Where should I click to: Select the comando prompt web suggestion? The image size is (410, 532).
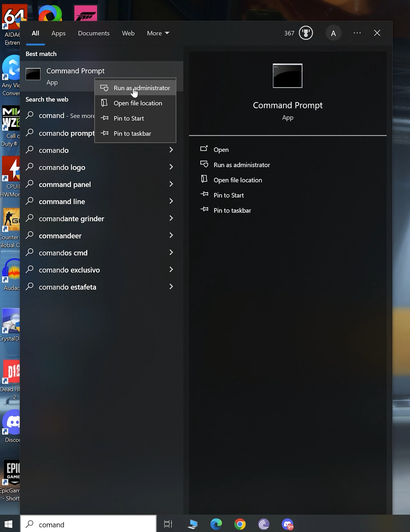pos(57,133)
